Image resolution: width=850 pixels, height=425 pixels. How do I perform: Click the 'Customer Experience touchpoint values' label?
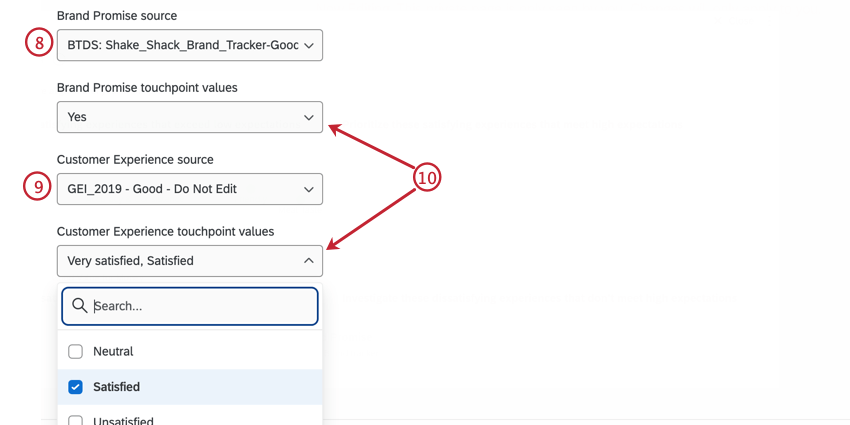click(x=165, y=231)
